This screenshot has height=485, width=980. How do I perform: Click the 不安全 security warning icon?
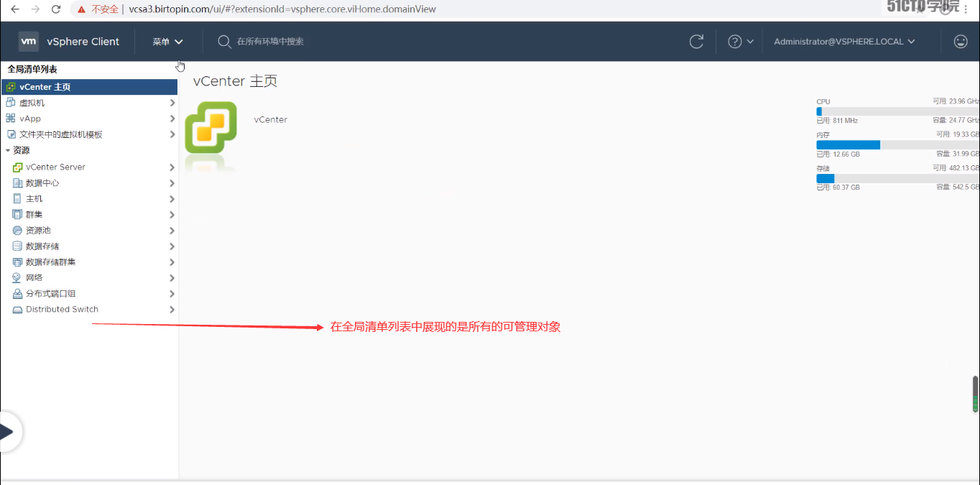pos(83,9)
